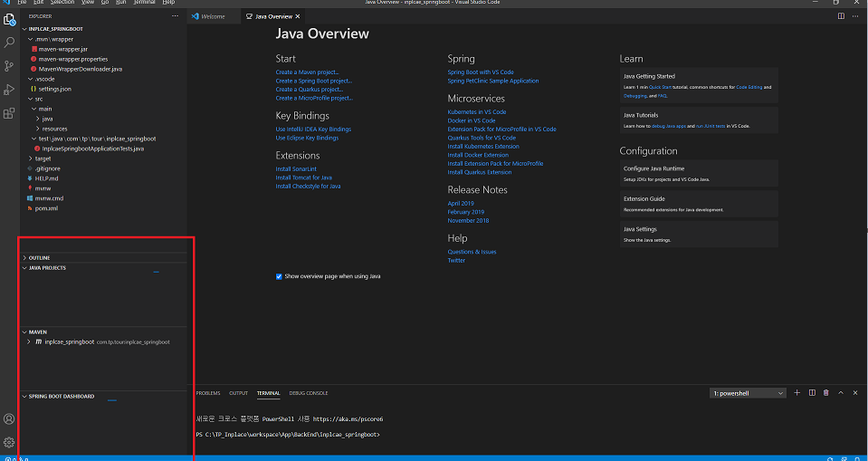The image size is (868, 461).
Task: Expand the OUTLINE section
Action: coord(25,257)
